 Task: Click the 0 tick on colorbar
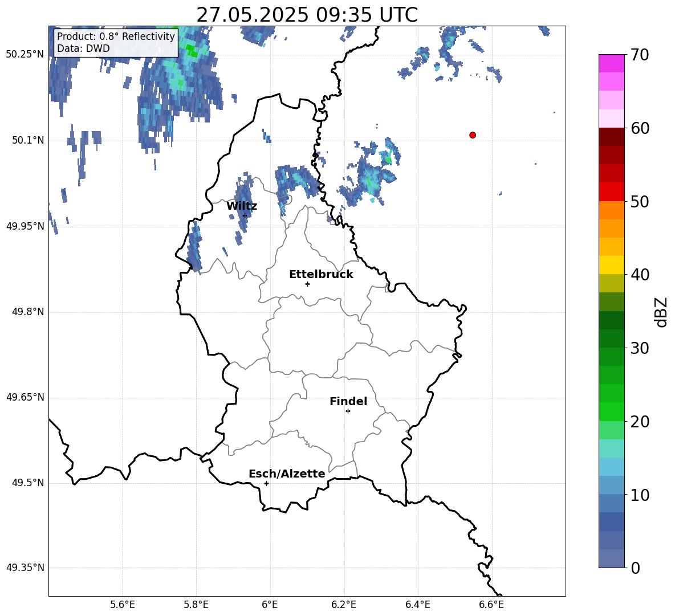(635, 568)
